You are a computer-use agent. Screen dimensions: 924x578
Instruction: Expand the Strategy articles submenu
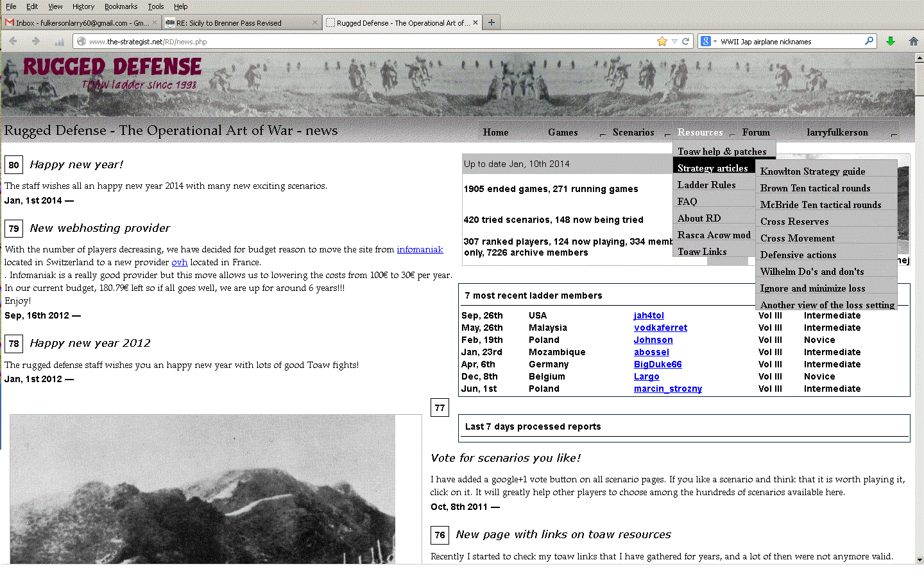click(x=714, y=168)
